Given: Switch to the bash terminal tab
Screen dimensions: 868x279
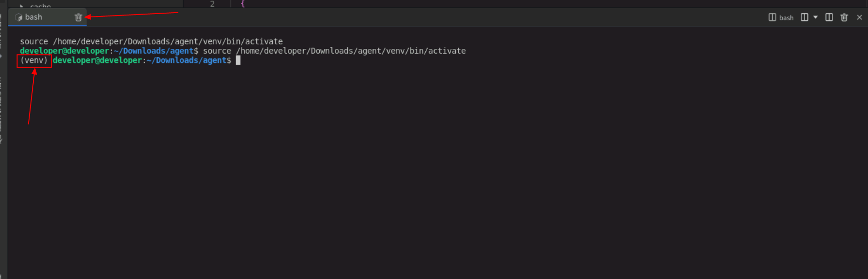Looking at the screenshot, I should [x=34, y=17].
